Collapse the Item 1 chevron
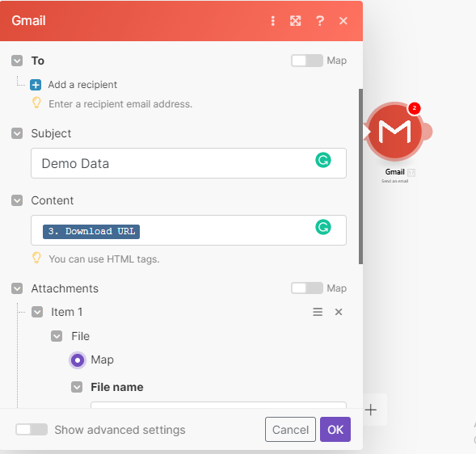 [x=37, y=312]
